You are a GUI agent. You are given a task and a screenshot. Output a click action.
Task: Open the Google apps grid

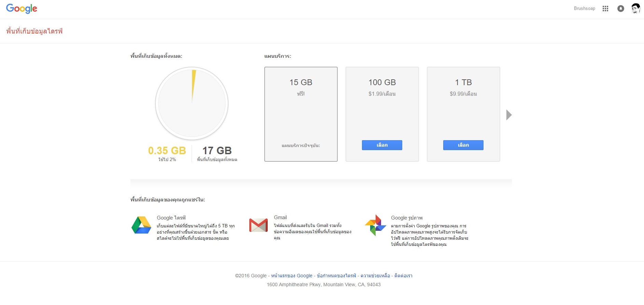605,9
